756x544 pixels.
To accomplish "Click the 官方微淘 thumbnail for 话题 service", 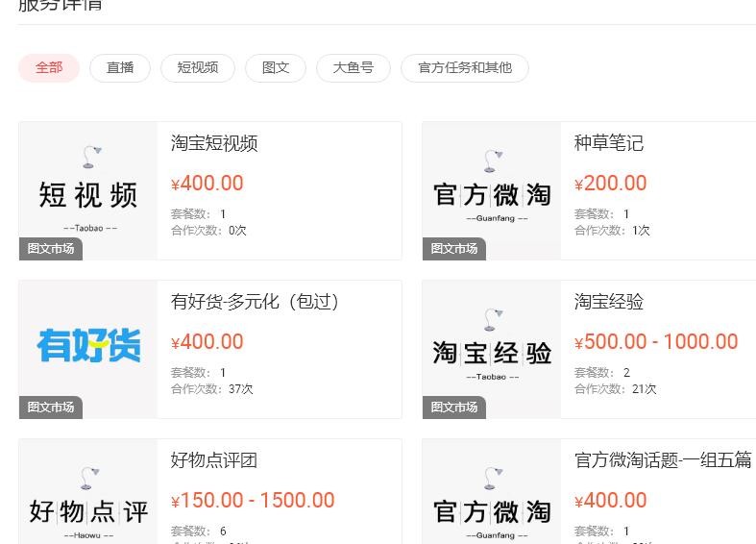I will (x=492, y=492).
